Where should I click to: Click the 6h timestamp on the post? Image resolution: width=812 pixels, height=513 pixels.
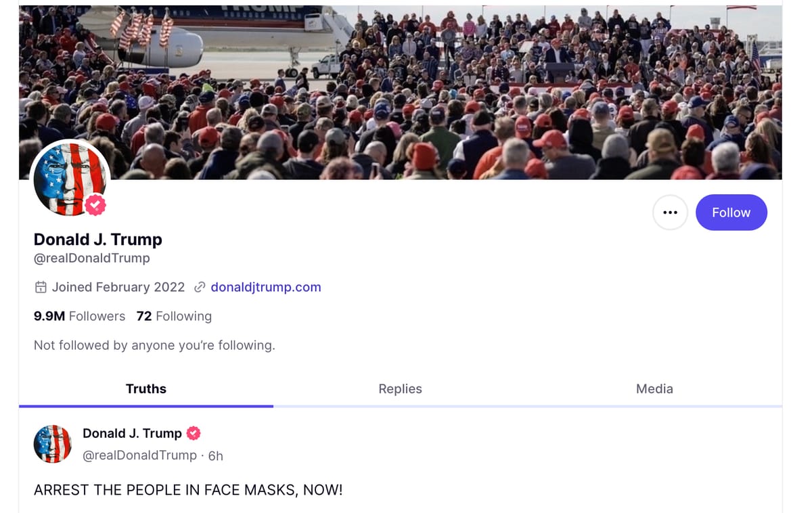pos(216,455)
